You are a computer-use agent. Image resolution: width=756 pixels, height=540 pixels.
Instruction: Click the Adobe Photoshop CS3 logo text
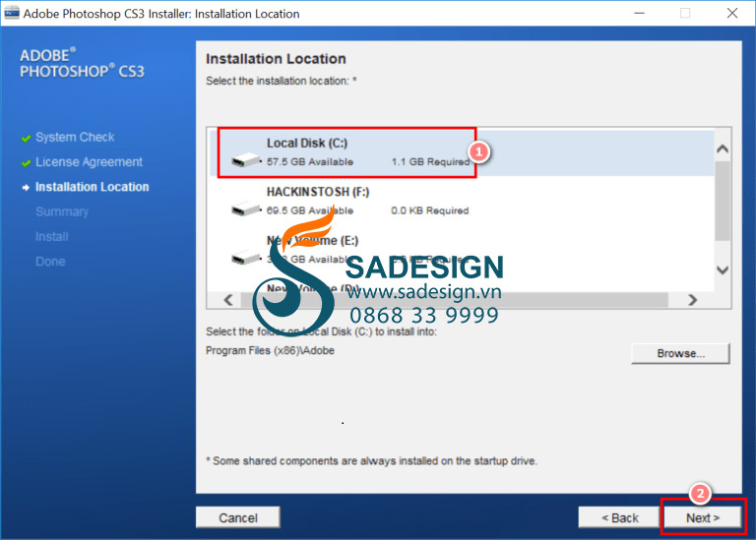point(82,63)
